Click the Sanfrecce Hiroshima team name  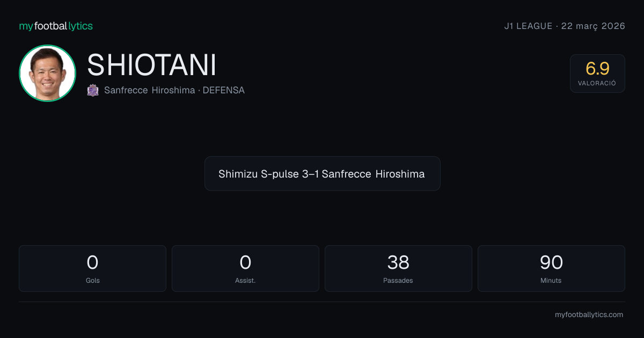coord(149,90)
